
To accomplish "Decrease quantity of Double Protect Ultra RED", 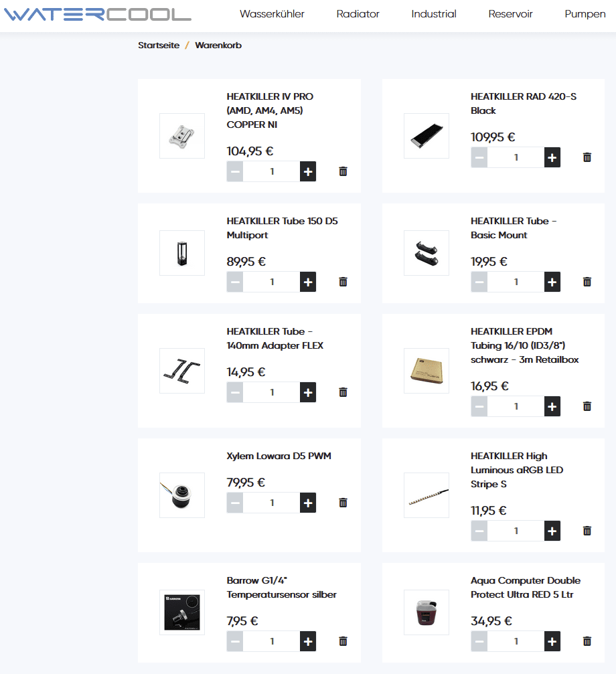I will point(479,641).
